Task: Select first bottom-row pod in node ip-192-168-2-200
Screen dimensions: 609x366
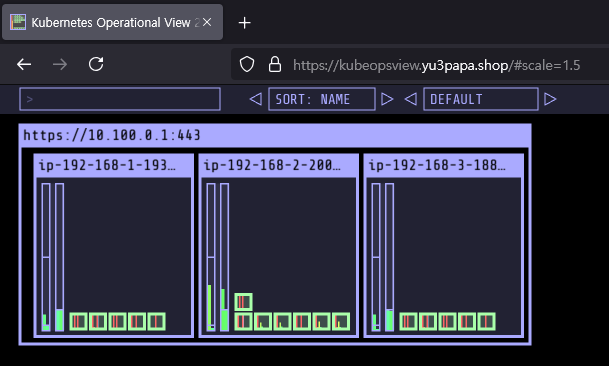Action: point(244,322)
